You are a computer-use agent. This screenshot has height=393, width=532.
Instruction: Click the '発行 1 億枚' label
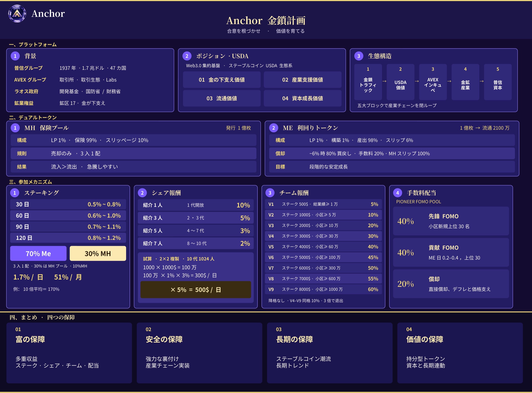point(239,128)
